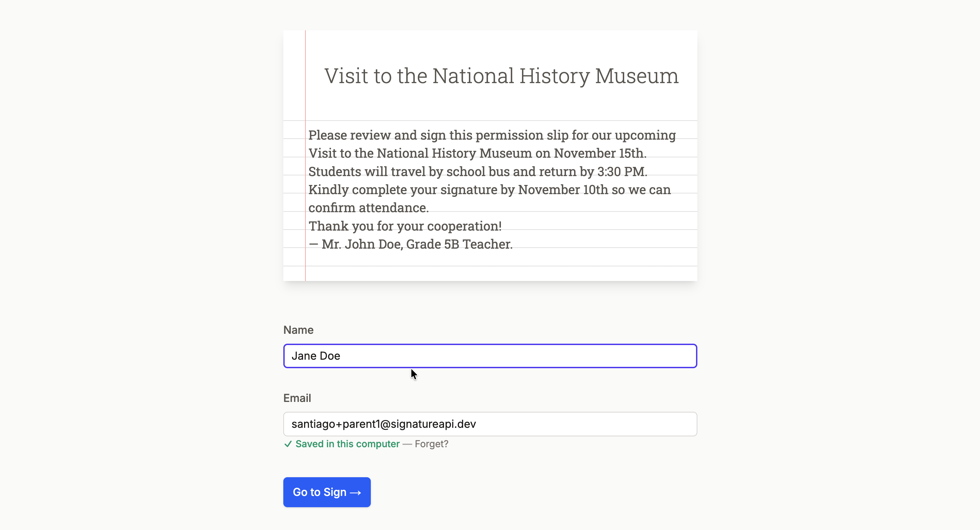Click the Name field label
Image resolution: width=980 pixels, height=530 pixels.
tap(298, 330)
